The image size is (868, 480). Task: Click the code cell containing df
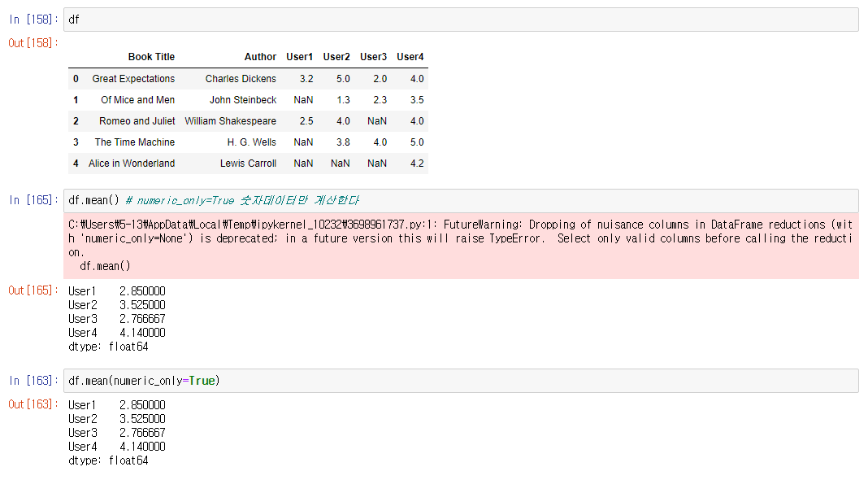pyautogui.click(x=461, y=20)
